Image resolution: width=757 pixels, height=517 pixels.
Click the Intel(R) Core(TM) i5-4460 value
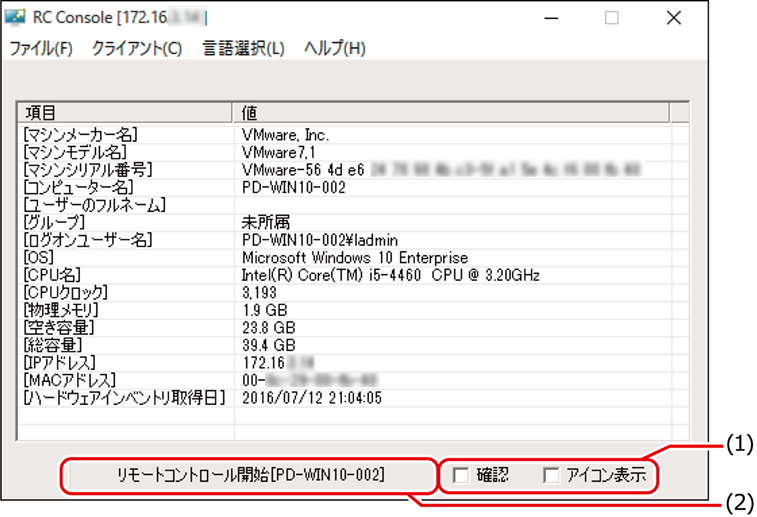[x=391, y=275]
